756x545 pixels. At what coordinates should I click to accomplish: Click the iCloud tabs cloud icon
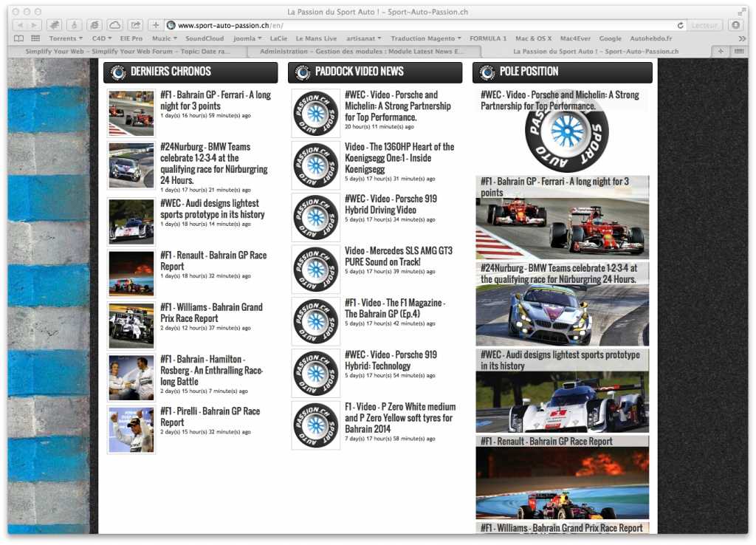pos(114,25)
